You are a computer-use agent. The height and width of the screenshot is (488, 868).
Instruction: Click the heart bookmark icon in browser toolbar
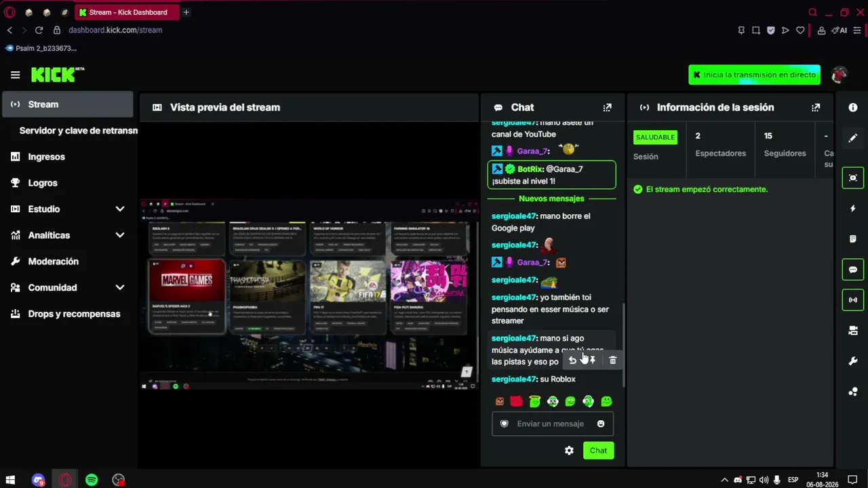pos(800,30)
